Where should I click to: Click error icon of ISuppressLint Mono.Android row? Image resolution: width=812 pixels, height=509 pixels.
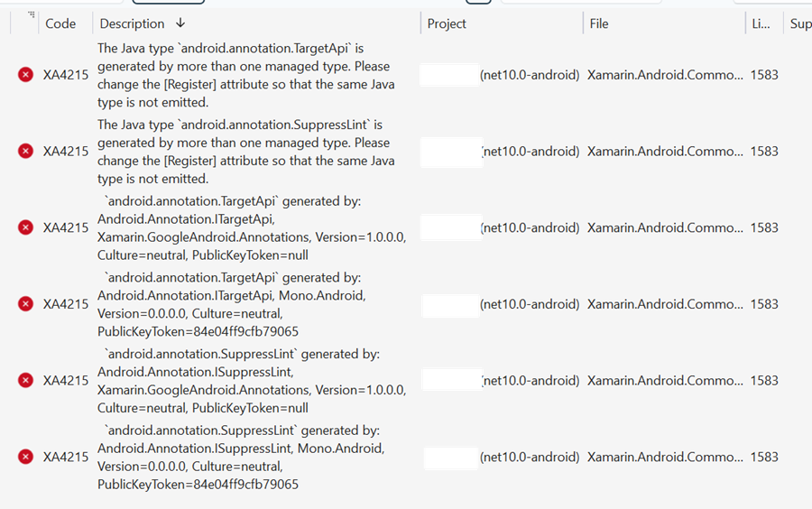click(25, 457)
